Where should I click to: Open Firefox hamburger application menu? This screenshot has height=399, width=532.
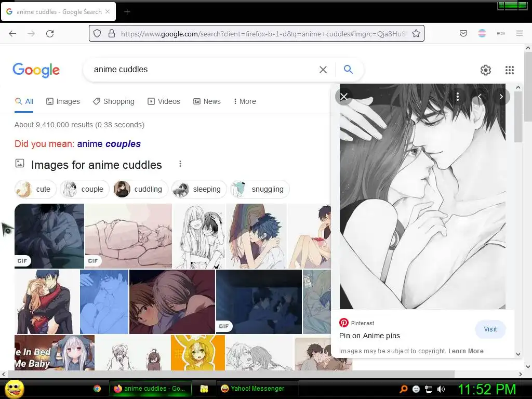519,33
